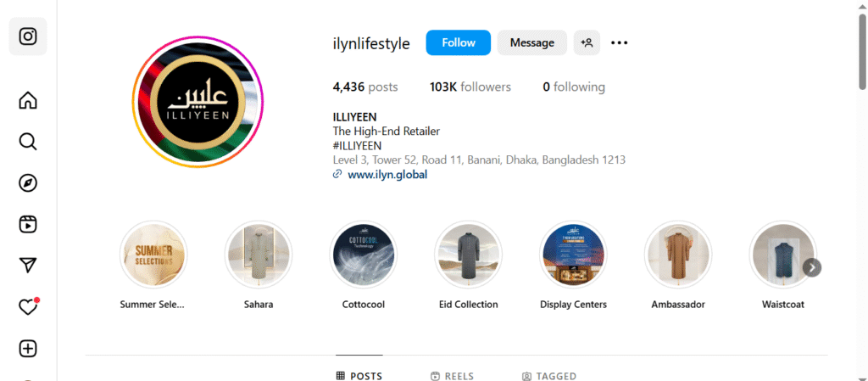Image resolution: width=868 pixels, height=381 pixels.
Task: Switch to the REELS tab
Action: click(453, 376)
